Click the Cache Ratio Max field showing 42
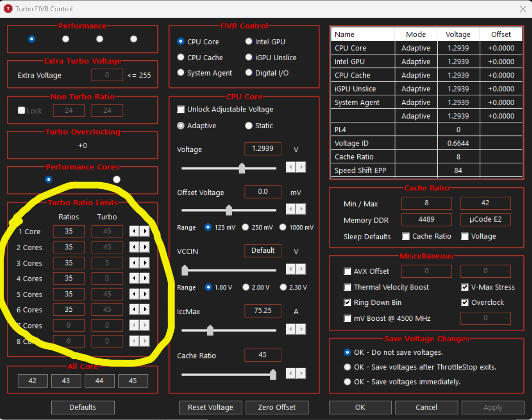Image resolution: width=532 pixels, height=420 pixels. pos(485,203)
